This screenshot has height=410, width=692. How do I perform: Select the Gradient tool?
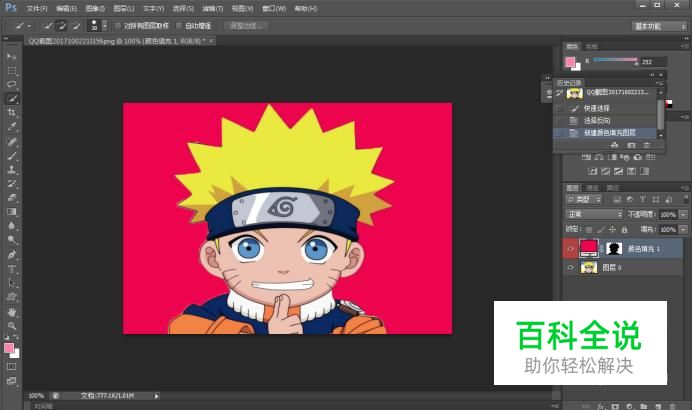[x=11, y=212]
